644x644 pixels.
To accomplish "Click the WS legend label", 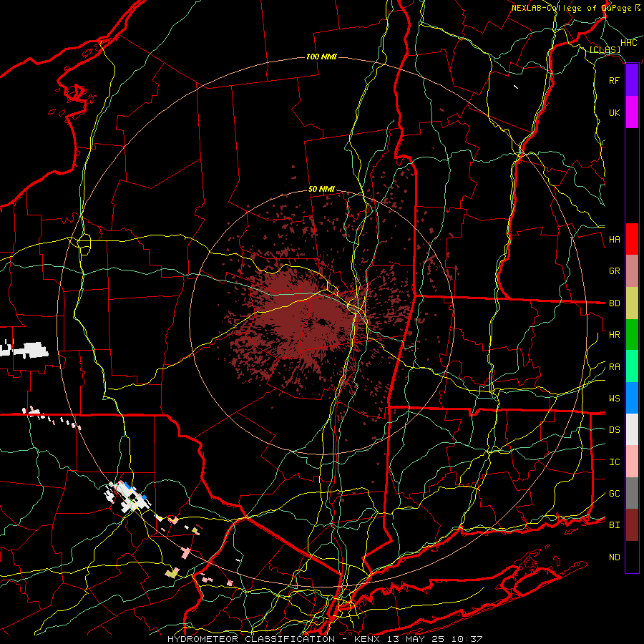I will point(614,398).
